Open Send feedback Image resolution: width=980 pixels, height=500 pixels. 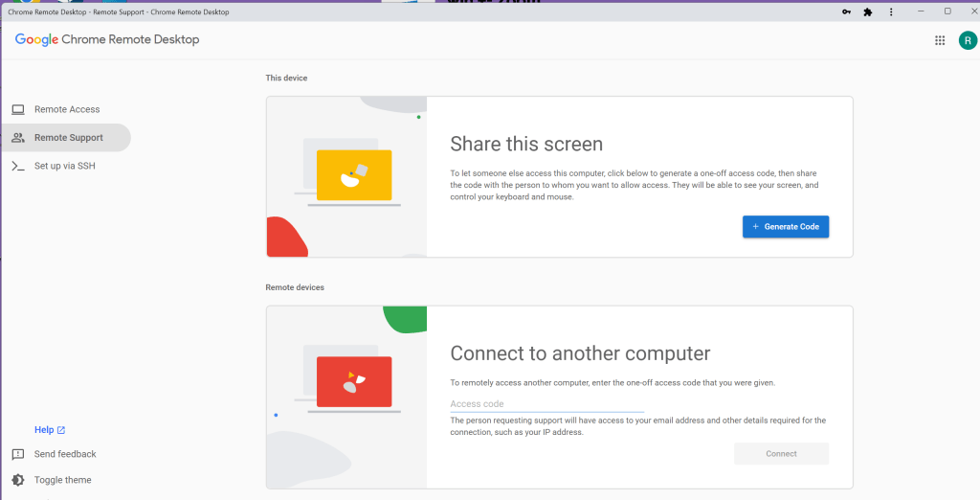(65, 454)
